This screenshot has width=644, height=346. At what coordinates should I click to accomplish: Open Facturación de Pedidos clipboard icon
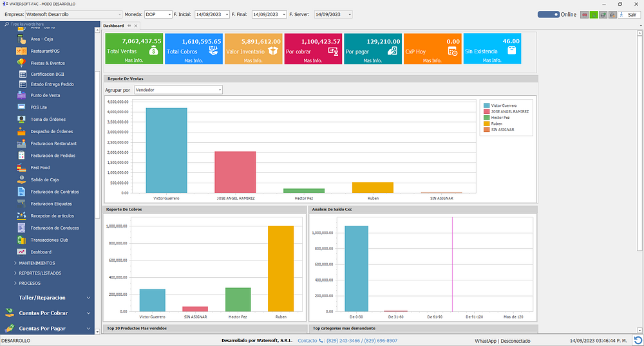(x=22, y=156)
